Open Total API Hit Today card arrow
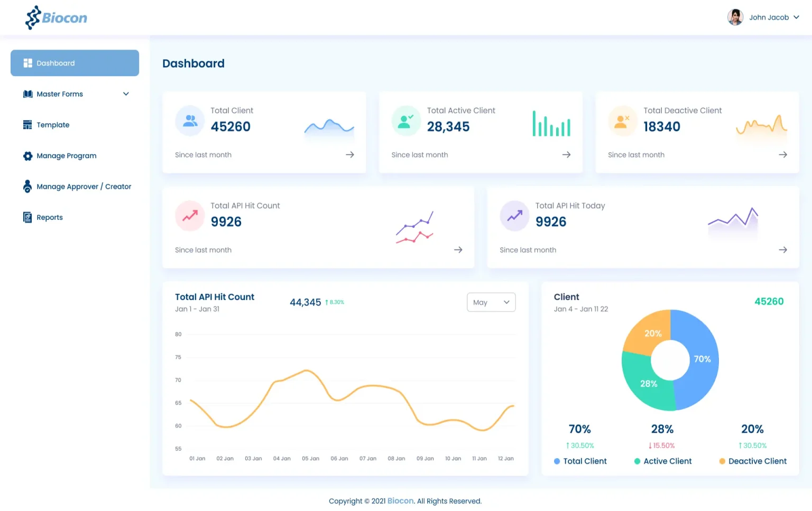812x511 pixels. tap(783, 250)
